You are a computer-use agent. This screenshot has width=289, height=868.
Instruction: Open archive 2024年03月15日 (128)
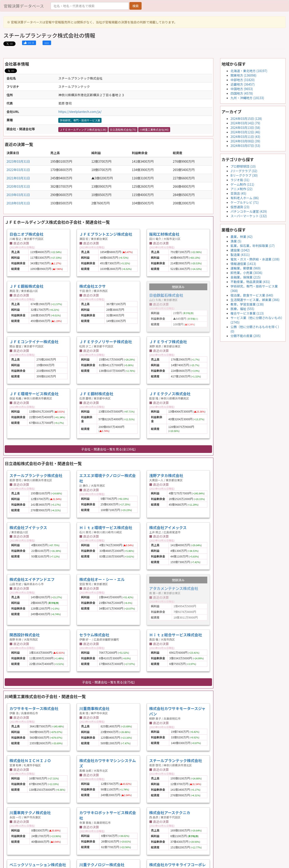click(x=246, y=119)
